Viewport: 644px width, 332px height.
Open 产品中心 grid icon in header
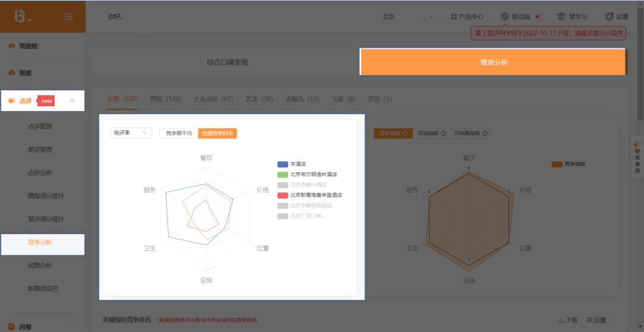click(x=454, y=17)
